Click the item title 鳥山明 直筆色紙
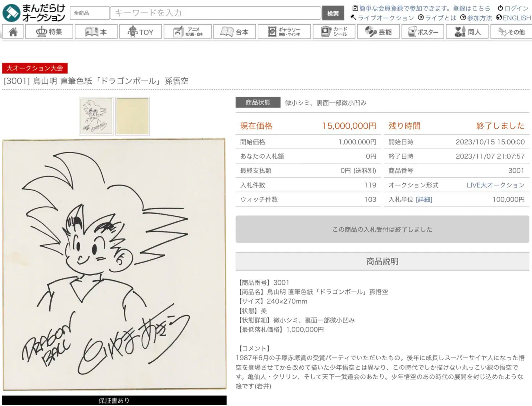Viewport: 532px width, 406px height. [x=96, y=81]
